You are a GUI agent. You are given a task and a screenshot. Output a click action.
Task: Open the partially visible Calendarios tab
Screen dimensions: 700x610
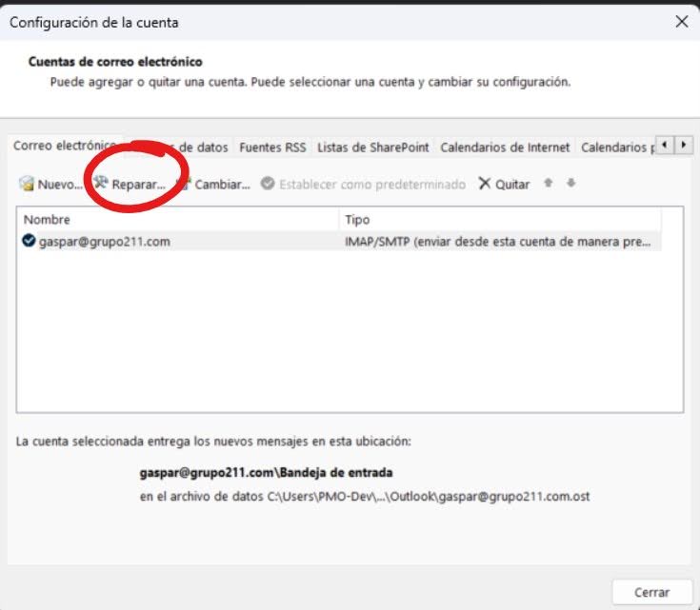coord(615,148)
